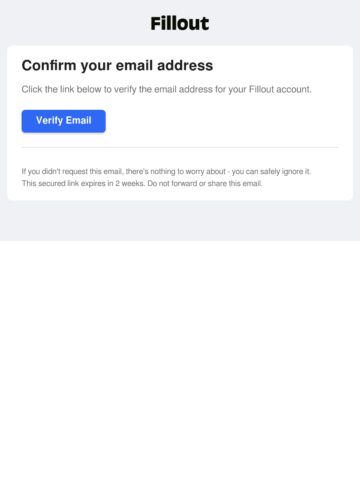Click 'nothing to worry about' in the footer note
Image resolution: width=360 pixels, height=480 pixels.
pyautogui.click(x=188, y=171)
